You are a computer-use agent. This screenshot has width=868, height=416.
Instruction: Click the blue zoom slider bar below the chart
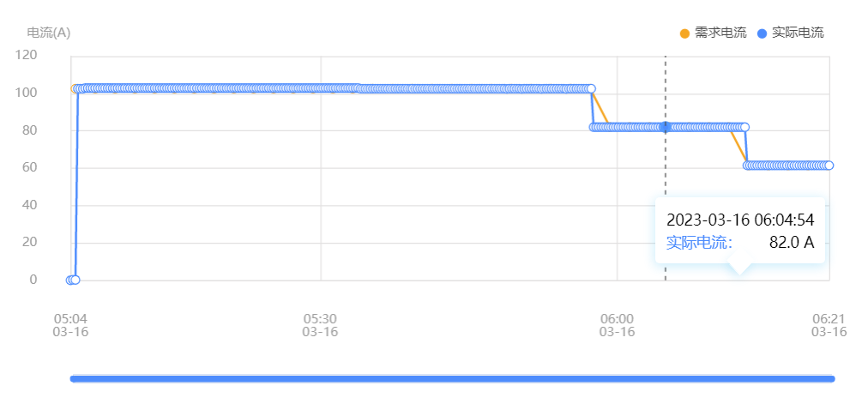(452, 378)
